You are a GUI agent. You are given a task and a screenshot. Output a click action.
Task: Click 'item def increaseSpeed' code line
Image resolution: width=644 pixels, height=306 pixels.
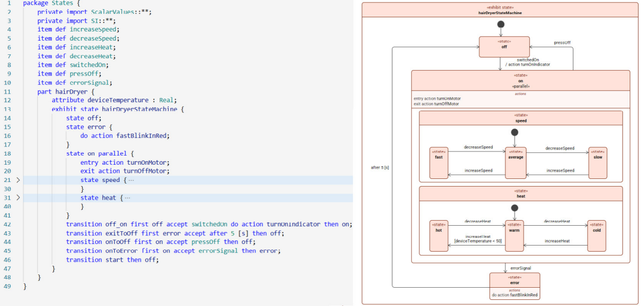point(78,29)
